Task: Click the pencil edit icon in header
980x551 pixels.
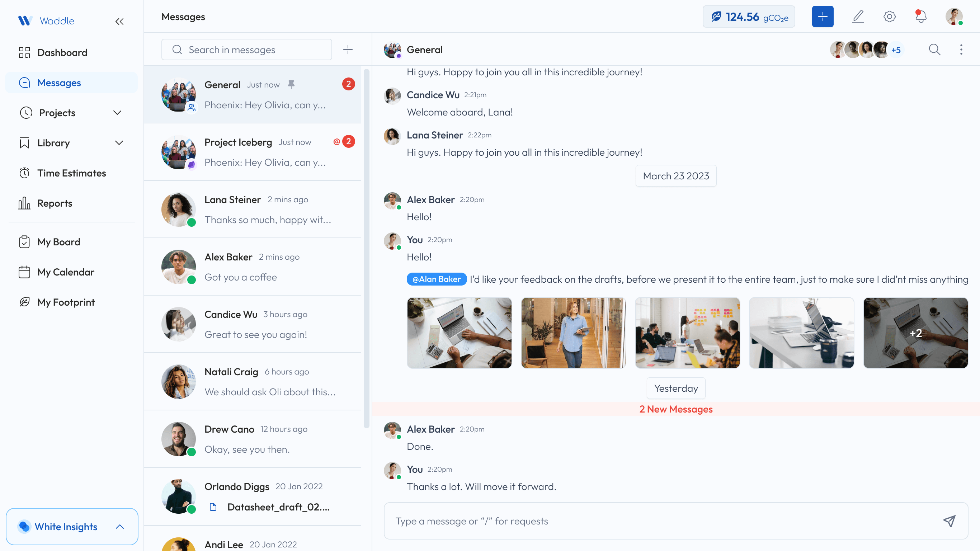Action: click(x=858, y=17)
